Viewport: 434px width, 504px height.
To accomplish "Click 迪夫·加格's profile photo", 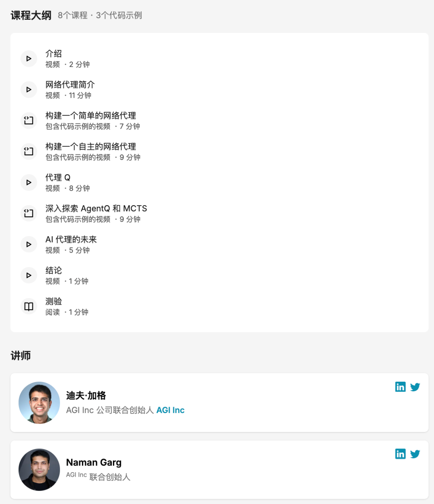I will click(39, 403).
